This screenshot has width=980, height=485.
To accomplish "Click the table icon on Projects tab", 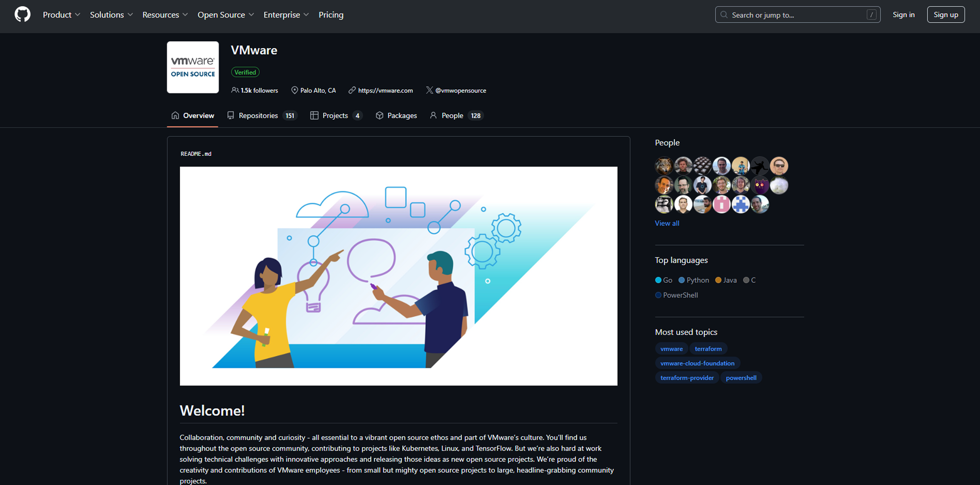I will pyautogui.click(x=314, y=116).
